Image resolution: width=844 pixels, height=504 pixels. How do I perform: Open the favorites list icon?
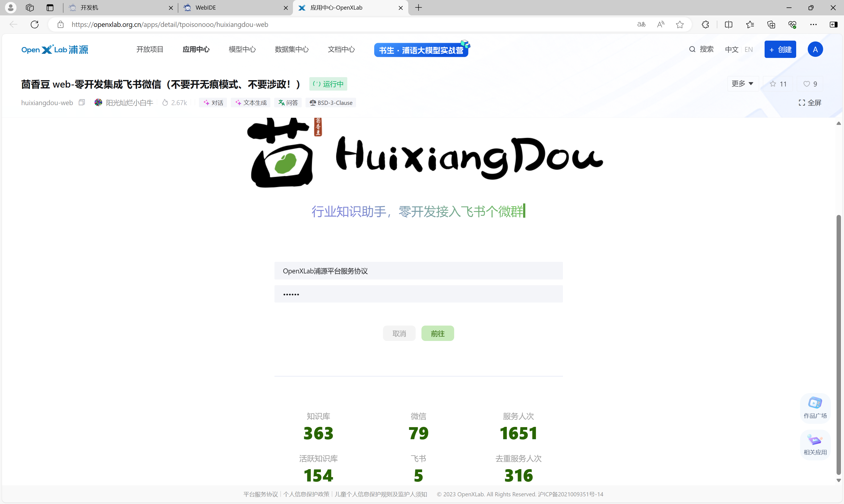(x=750, y=24)
